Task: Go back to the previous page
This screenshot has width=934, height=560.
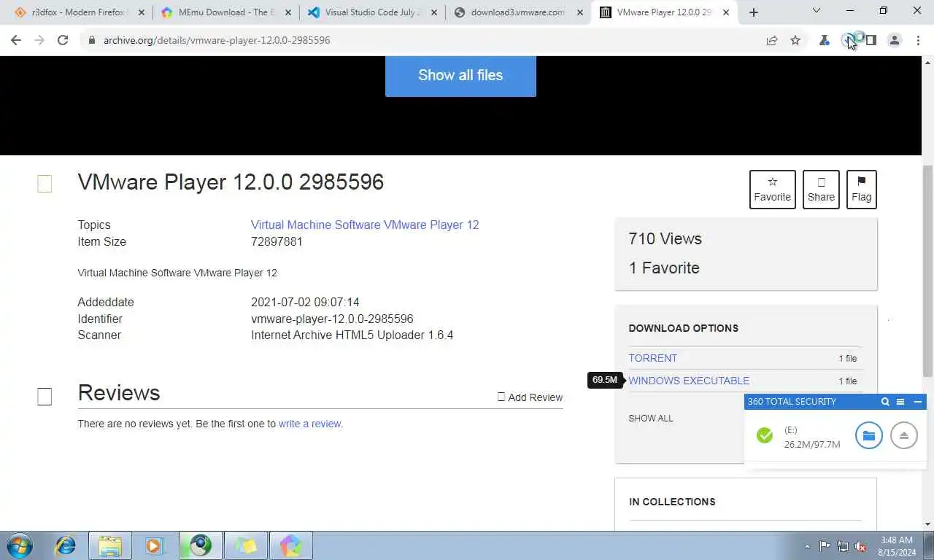Action: tap(16, 40)
